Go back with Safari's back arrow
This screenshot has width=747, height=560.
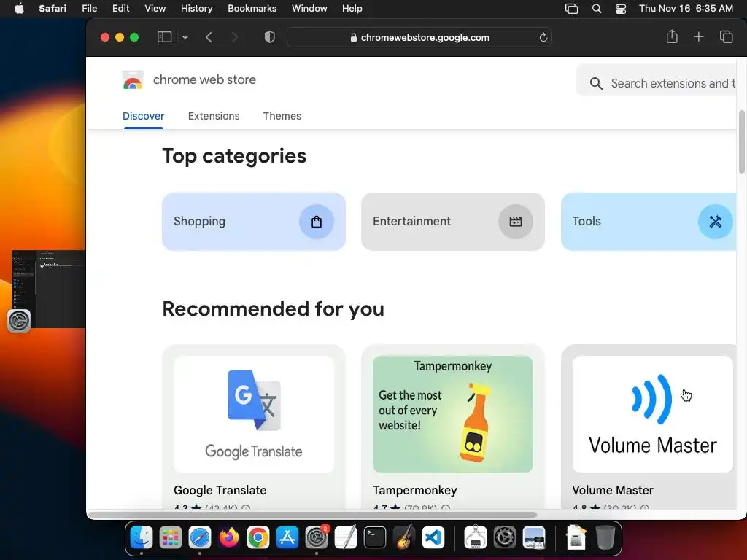tap(209, 37)
